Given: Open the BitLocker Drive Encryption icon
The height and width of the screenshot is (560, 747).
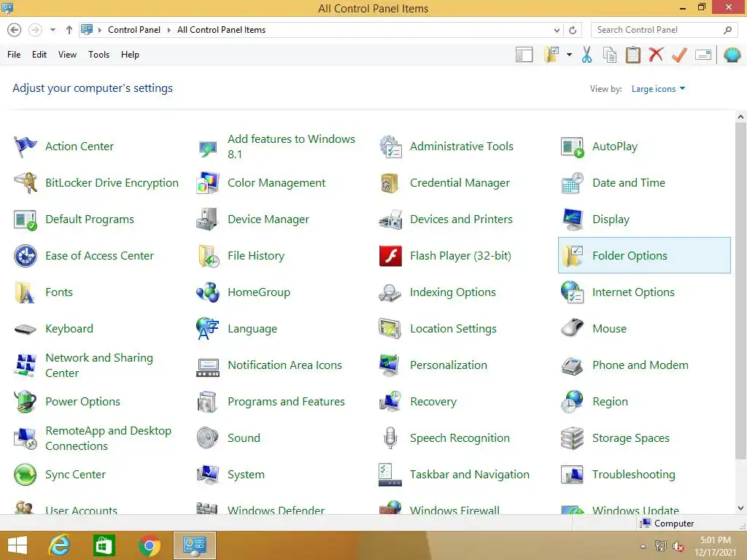Looking at the screenshot, I should click(25, 183).
